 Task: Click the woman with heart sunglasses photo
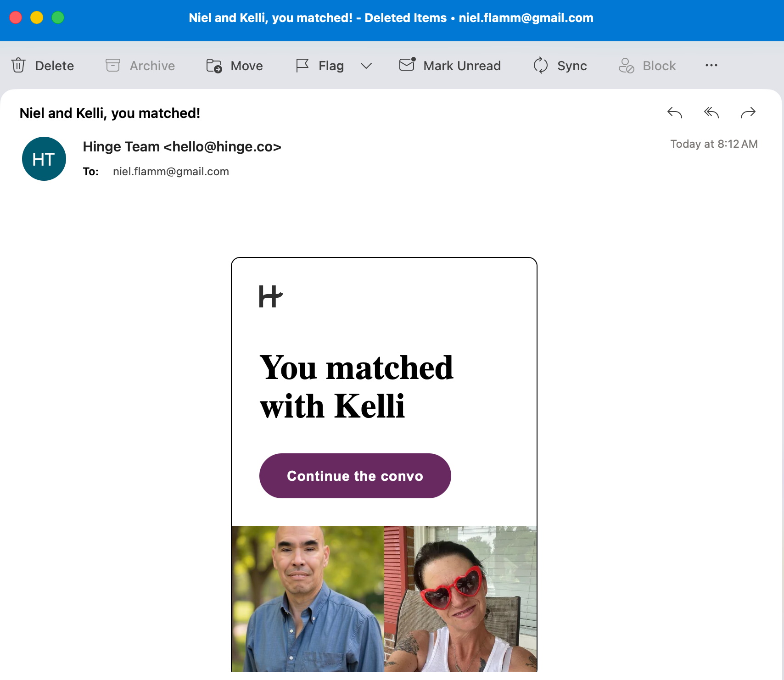coord(460,599)
